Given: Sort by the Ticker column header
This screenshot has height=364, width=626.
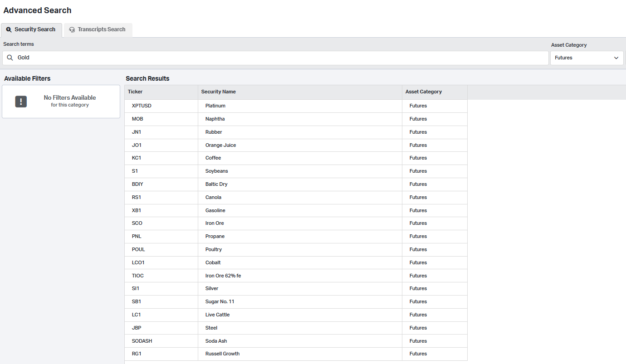Looking at the screenshot, I should pos(135,92).
